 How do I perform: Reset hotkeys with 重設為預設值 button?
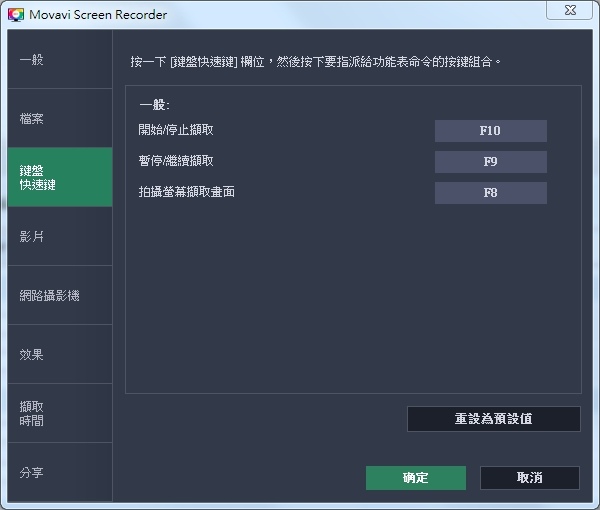click(x=494, y=419)
